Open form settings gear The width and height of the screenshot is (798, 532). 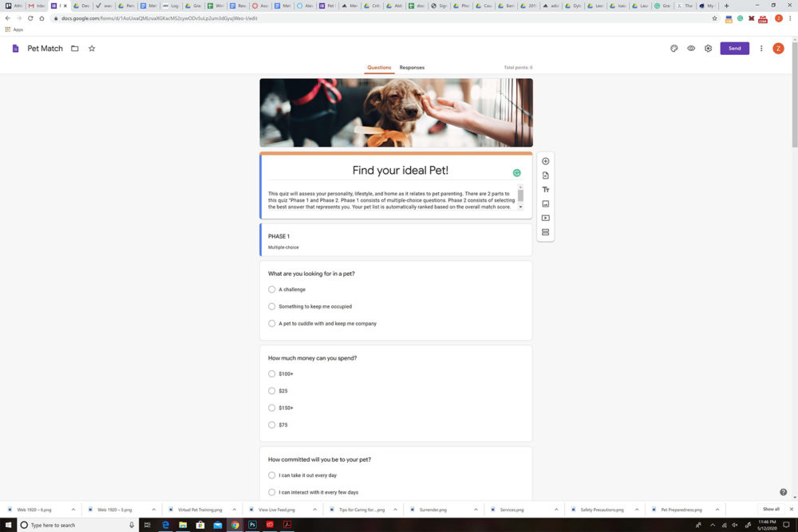tap(708, 49)
